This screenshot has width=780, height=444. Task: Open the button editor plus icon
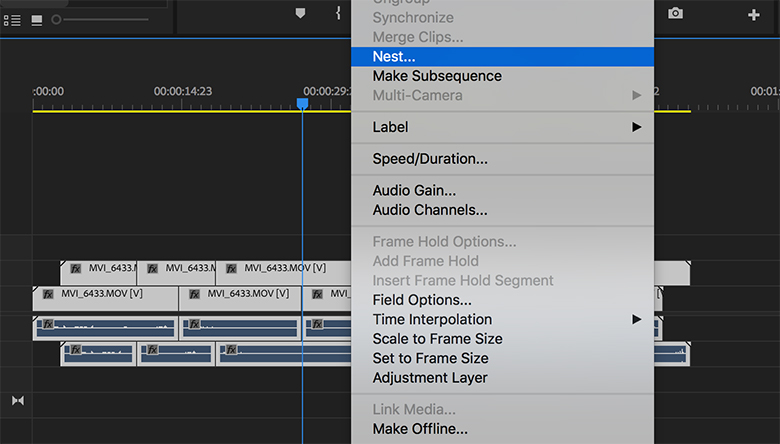click(x=754, y=15)
